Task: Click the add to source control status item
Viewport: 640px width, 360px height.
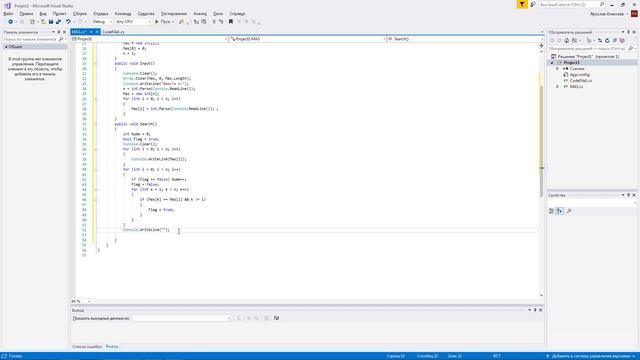Action: (591, 356)
